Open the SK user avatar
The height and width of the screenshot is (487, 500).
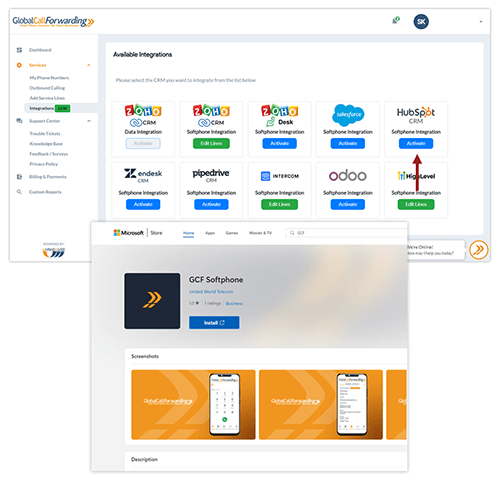pos(421,22)
